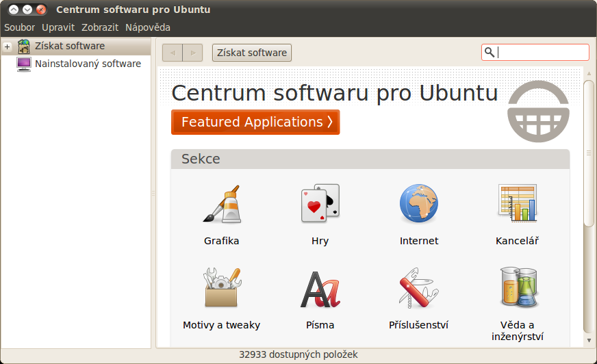Click the scrollbar down arrow
This screenshot has height=364, width=597.
coord(589,341)
